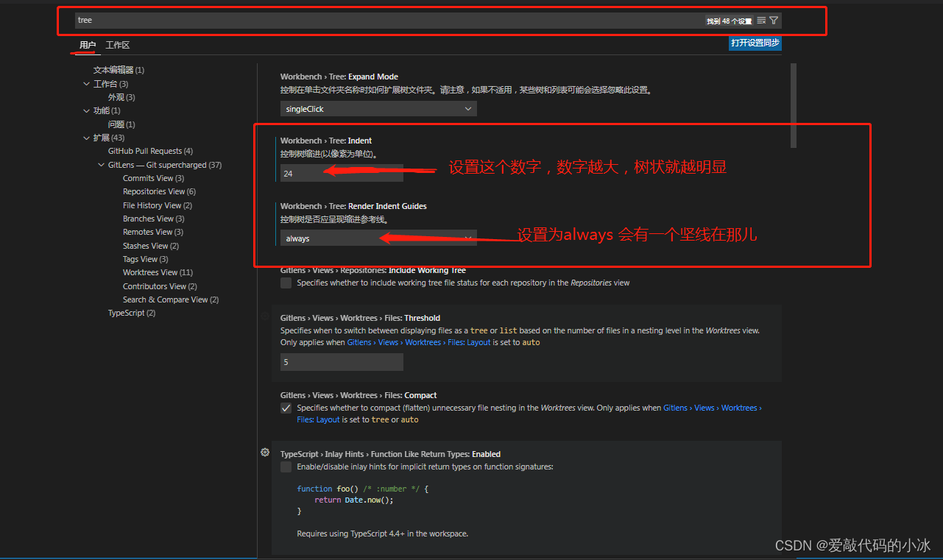Viewport: 943px width, 560px height.
Task: Collapse the 工作台 tree section
Action: pyautogui.click(x=87, y=84)
